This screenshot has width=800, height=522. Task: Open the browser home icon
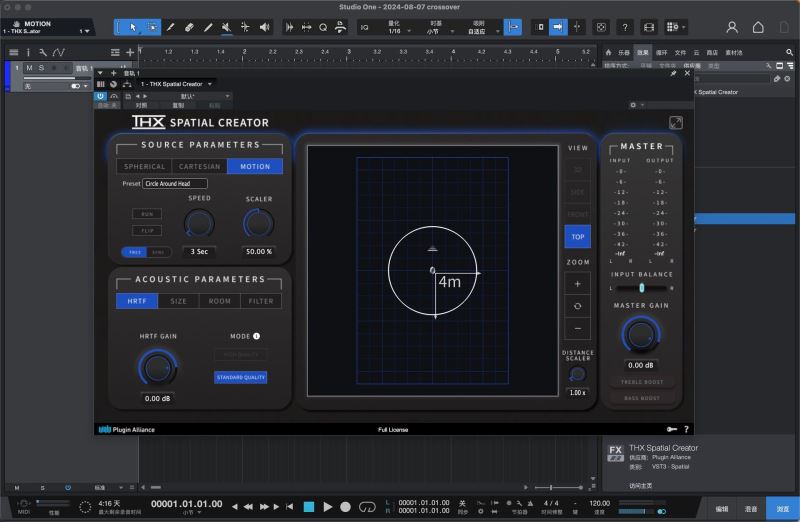click(x=608, y=52)
